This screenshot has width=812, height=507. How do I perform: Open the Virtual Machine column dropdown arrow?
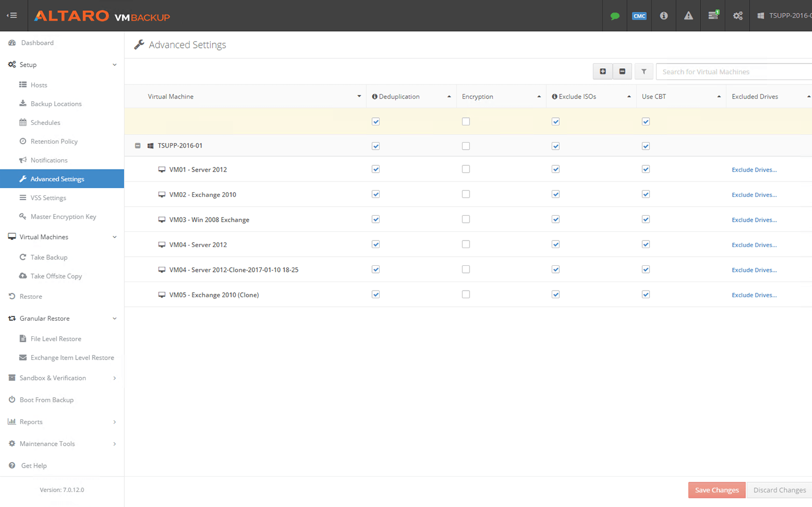click(359, 96)
